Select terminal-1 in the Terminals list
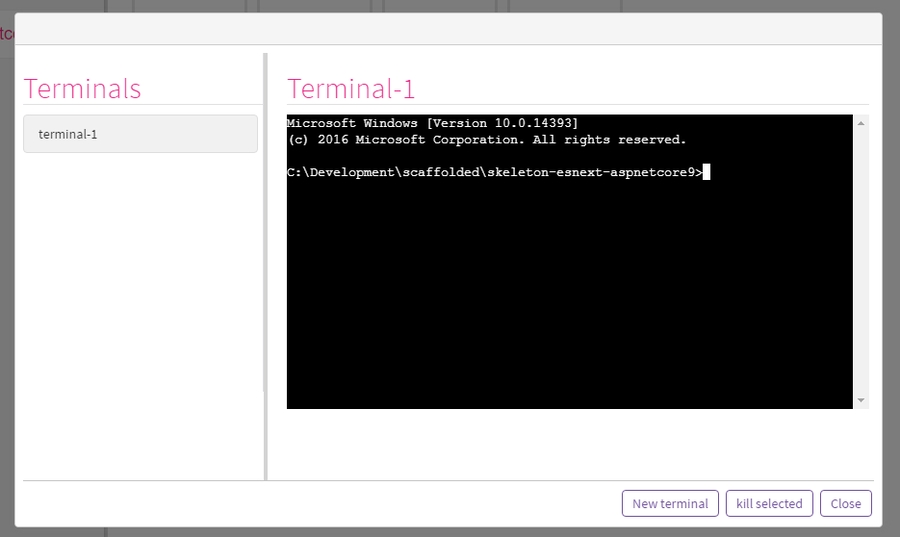Screen dimensions: 900x537 coord(140,134)
